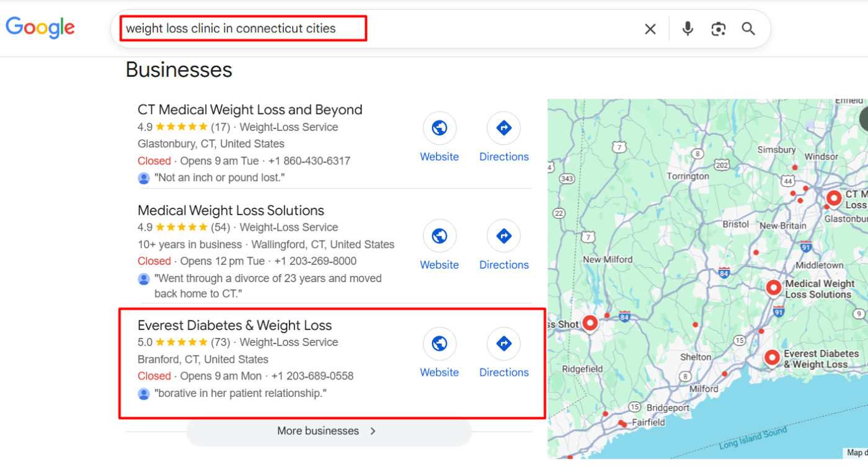Click Bristol on the map
This screenshot has height=475, width=868.
(x=736, y=224)
